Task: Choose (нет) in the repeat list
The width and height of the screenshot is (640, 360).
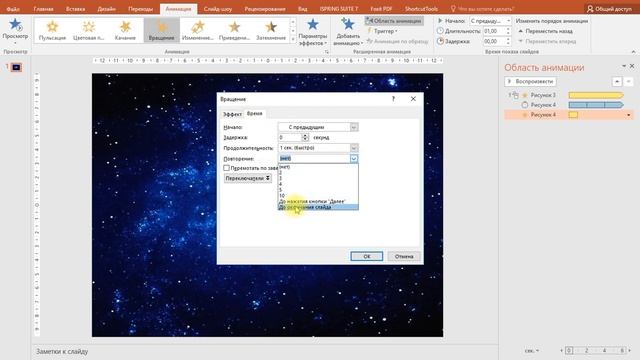Action: click(x=318, y=167)
